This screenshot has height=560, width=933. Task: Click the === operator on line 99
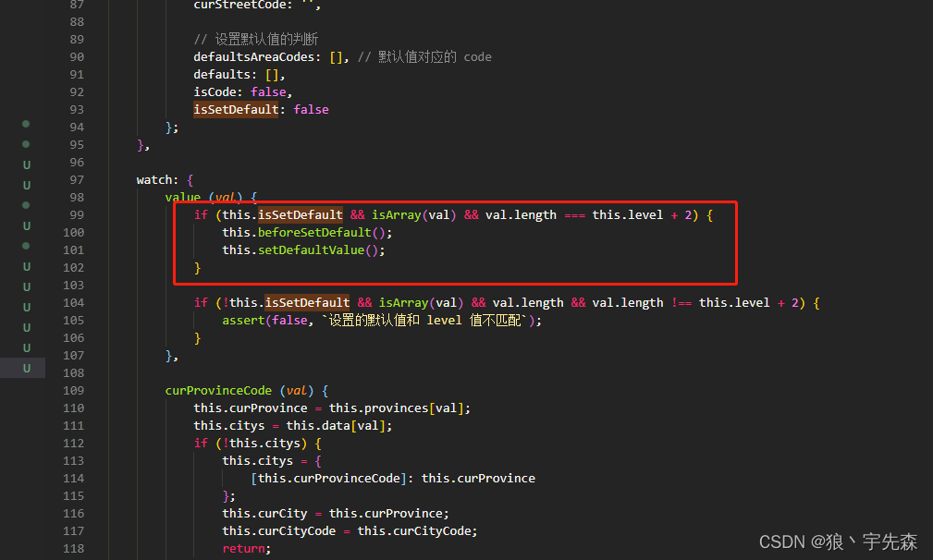574,215
